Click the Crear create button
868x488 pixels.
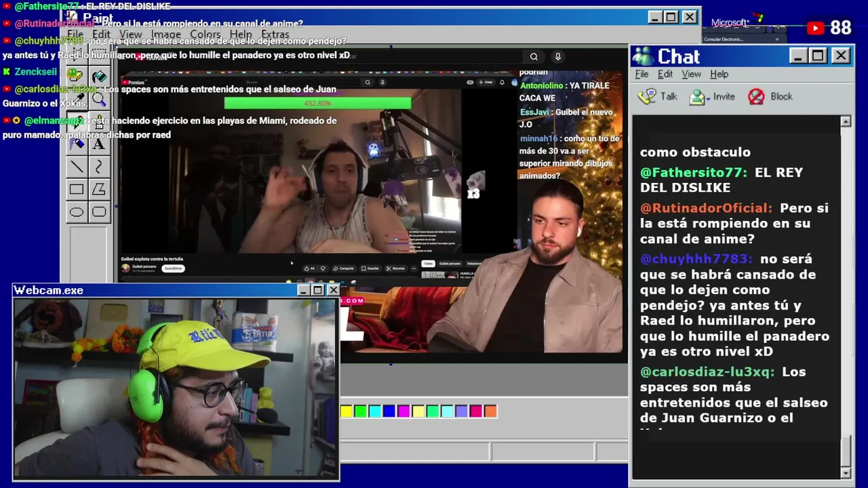click(x=486, y=82)
